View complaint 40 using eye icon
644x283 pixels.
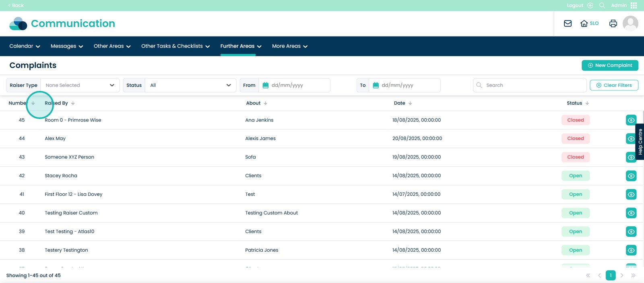[x=631, y=213]
